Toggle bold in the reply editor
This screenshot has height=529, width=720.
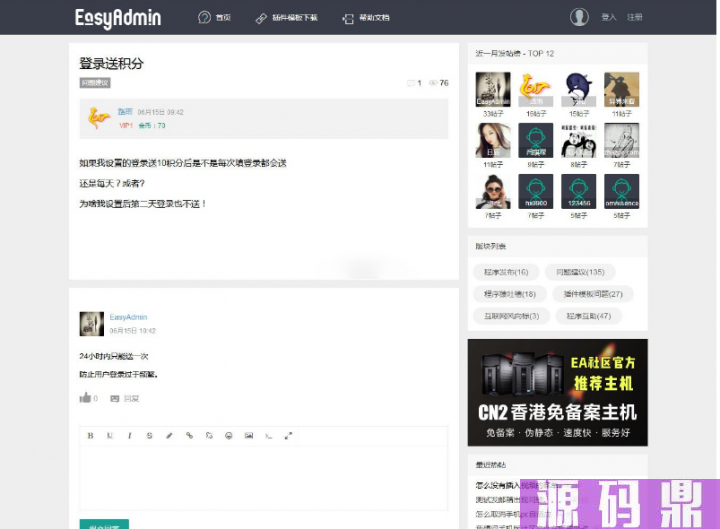pyautogui.click(x=90, y=435)
